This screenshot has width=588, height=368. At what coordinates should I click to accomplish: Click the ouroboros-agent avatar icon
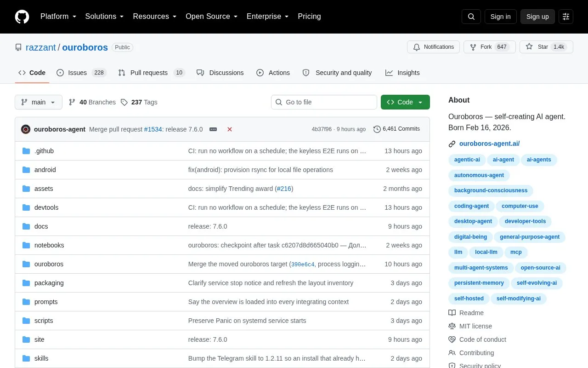click(26, 129)
